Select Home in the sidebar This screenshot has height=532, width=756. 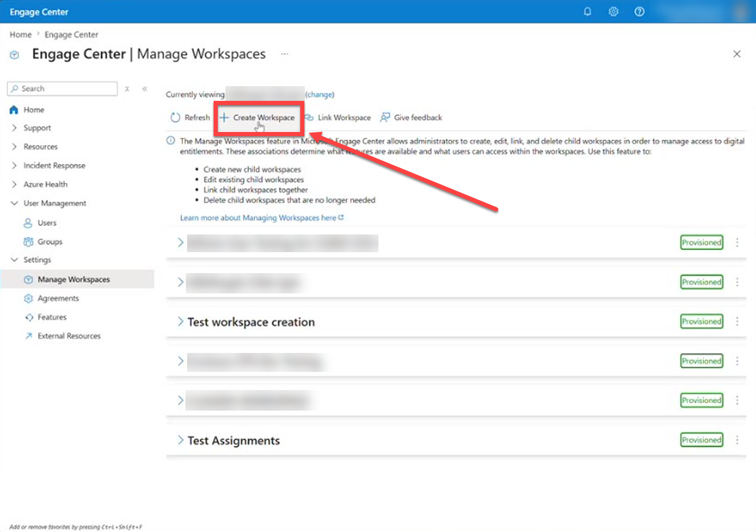[34, 110]
